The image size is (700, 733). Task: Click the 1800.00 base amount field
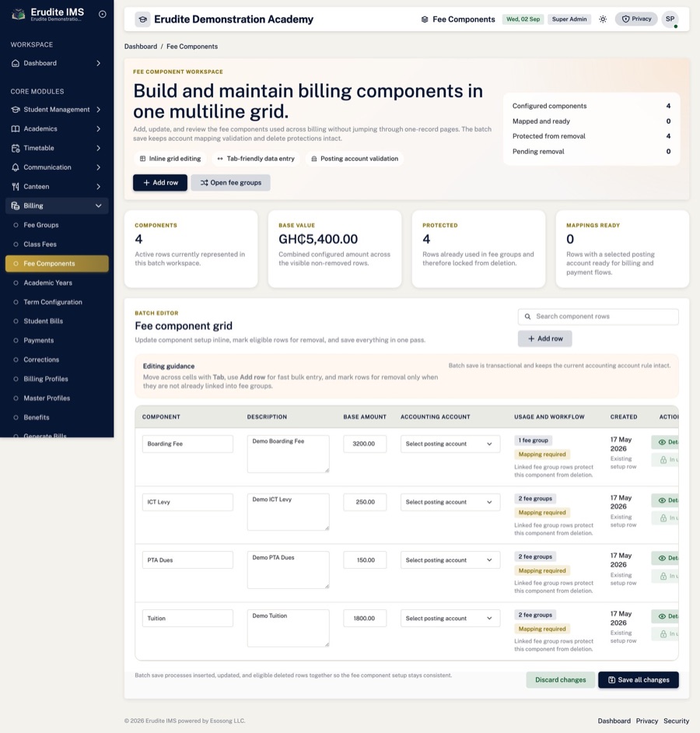click(365, 618)
